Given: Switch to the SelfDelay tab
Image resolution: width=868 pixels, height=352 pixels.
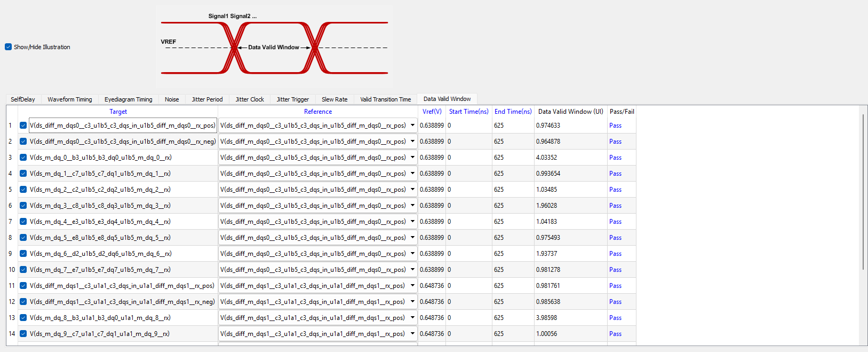Looking at the screenshot, I should 23,99.
